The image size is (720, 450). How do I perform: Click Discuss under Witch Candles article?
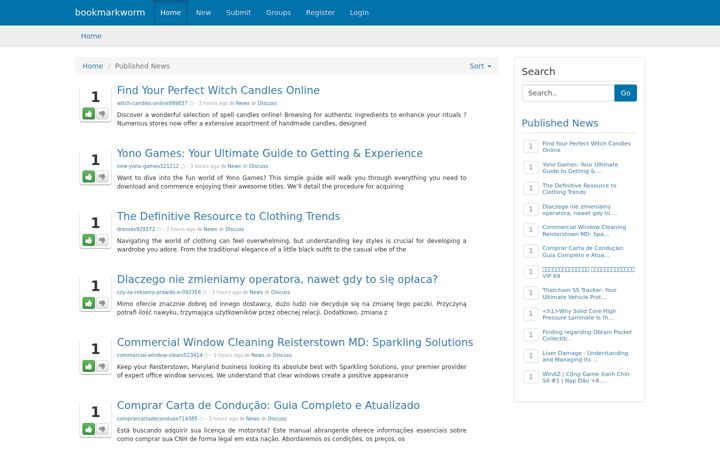(x=267, y=103)
